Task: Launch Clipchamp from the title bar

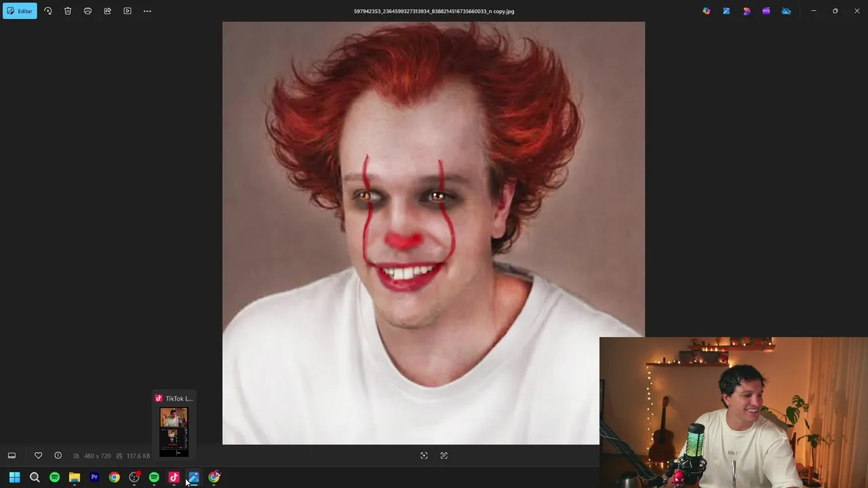Action: pos(747,11)
